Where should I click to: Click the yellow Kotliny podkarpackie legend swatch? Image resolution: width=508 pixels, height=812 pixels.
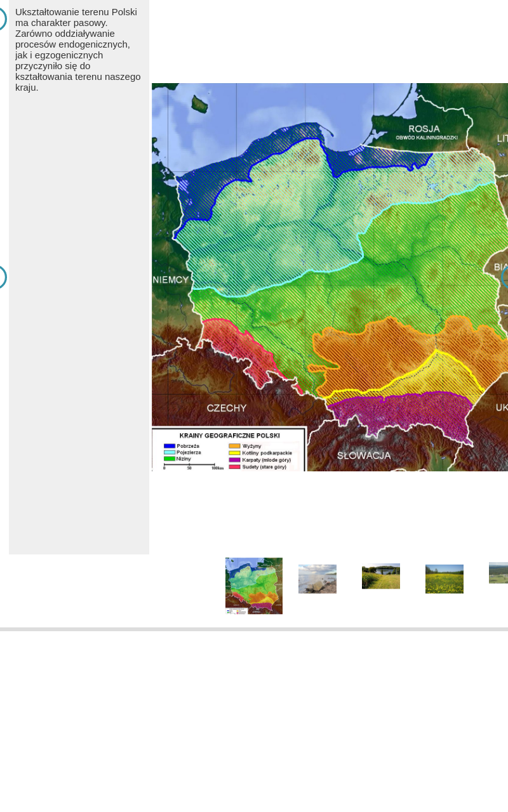(234, 453)
